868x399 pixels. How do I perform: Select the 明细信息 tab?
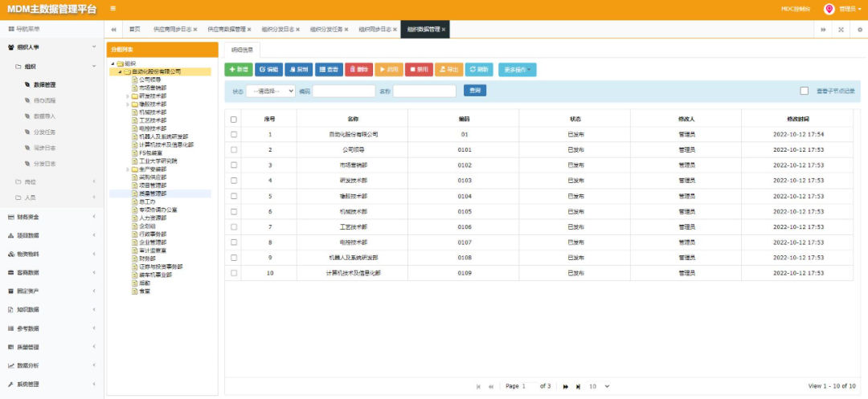[242, 50]
